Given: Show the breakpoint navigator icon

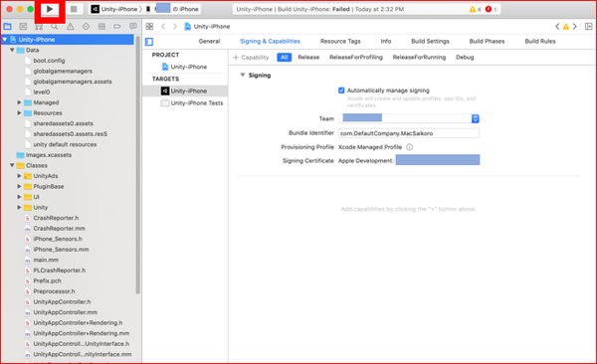Looking at the screenshot, I should coord(116,26).
